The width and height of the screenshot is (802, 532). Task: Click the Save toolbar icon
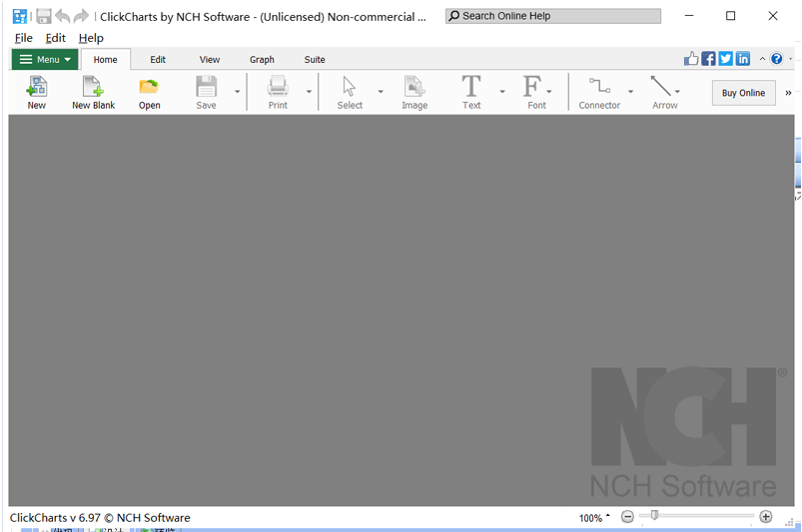point(206,87)
